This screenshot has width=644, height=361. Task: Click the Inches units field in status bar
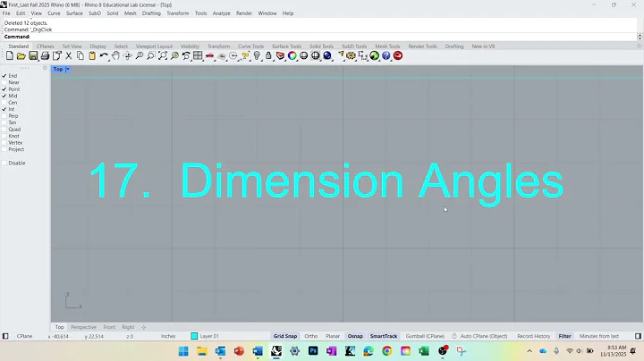tap(168, 336)
